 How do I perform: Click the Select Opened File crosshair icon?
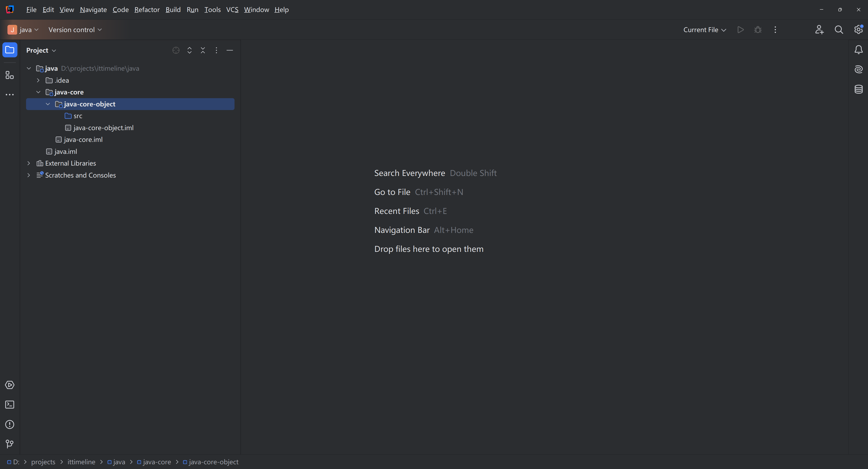tap(176, 51)
